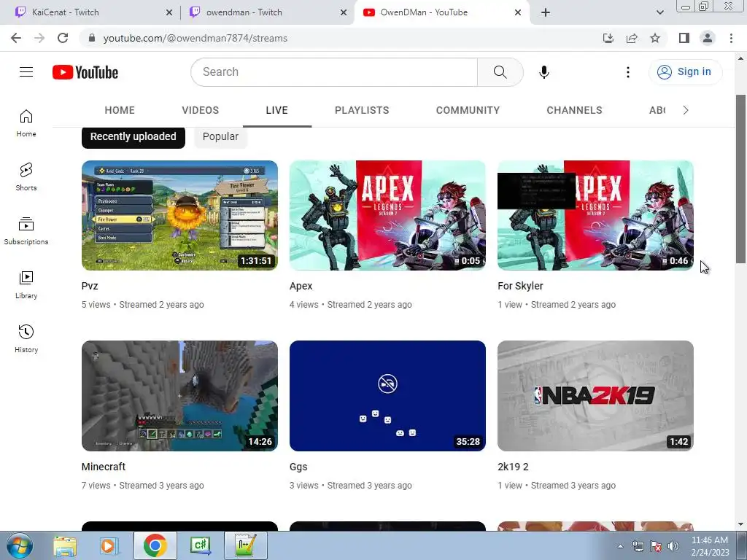Image resolution: width=747 pixels, height=560 pixels.
Task: Close the owendman - Twitch tab
Action: tap(344, 13)
